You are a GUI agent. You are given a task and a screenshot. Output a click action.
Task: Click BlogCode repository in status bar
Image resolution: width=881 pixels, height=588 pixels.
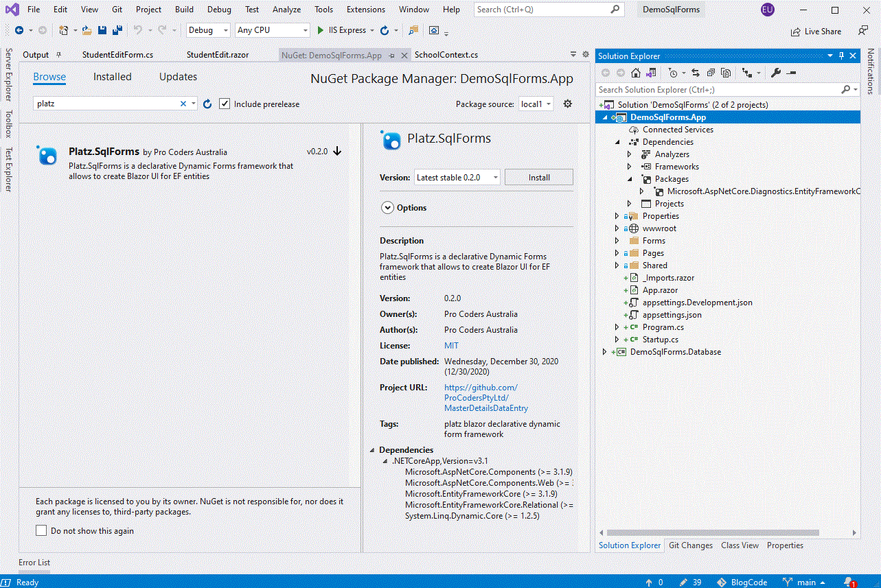click(x=742, y=582)
